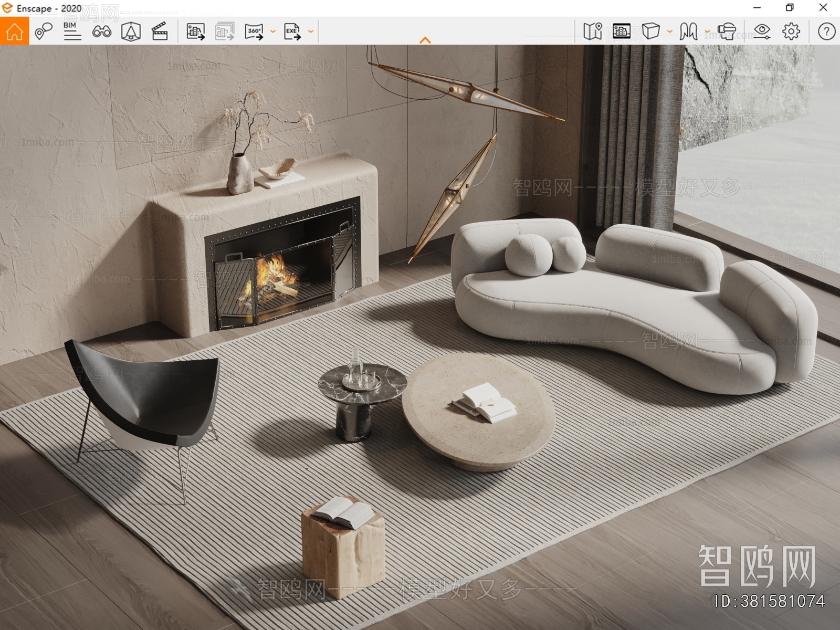Expand the EXE export dropdown arrow
The image size is (840, 630).
click(x=311, y=31)
